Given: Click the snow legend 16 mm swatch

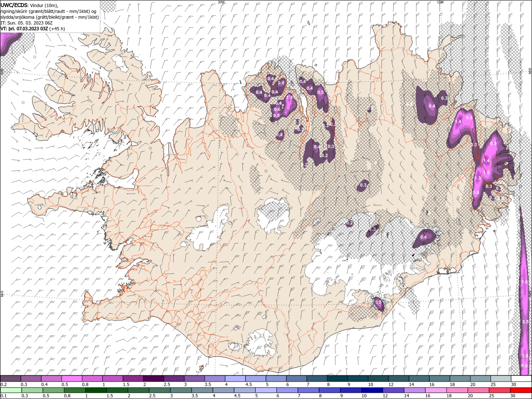Looking at the screenshot, I should tap(439, 379).
